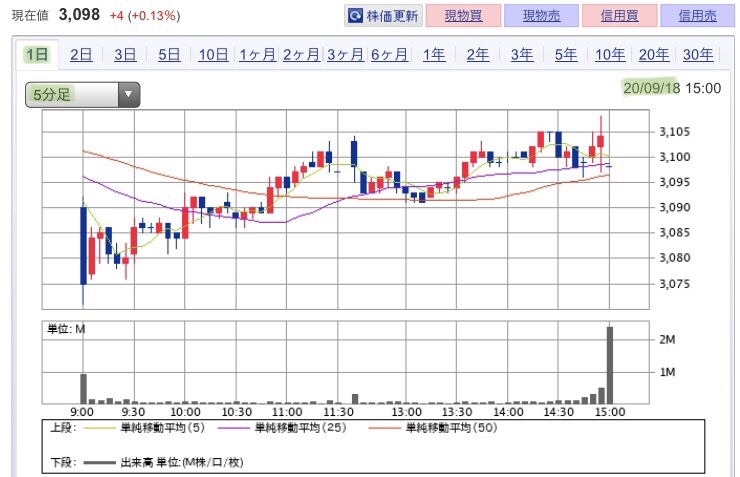Open the 現物買 order link
The image size is (740, 477).
pyautogui.click(x=463, y=16)
